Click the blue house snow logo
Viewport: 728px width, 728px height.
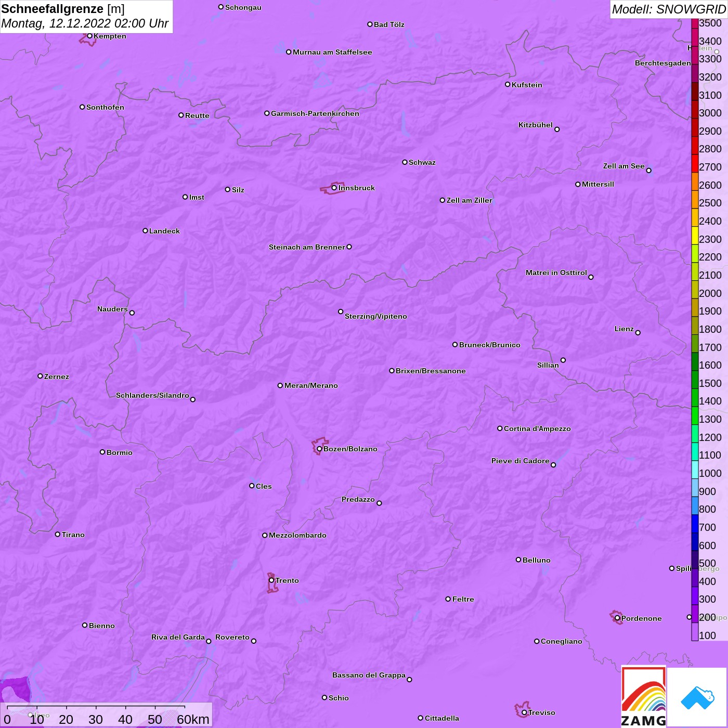697,697
